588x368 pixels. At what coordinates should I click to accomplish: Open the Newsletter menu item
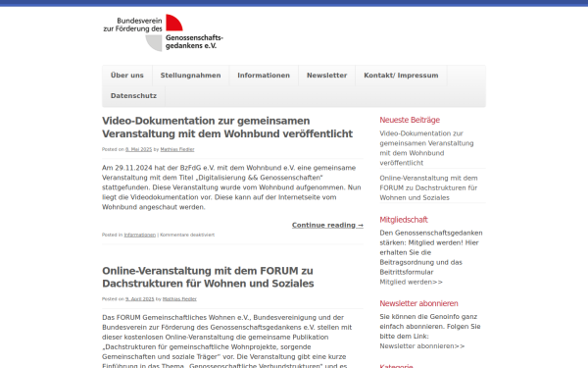tap(327, 76)
